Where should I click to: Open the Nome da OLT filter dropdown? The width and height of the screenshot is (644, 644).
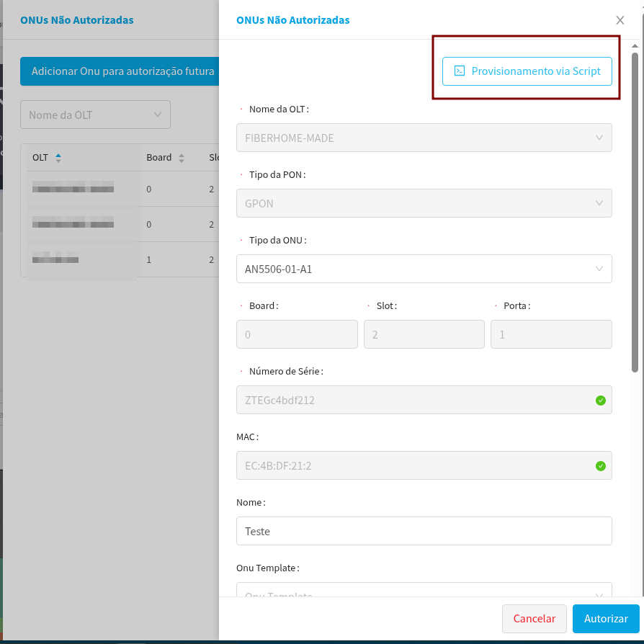95,115
